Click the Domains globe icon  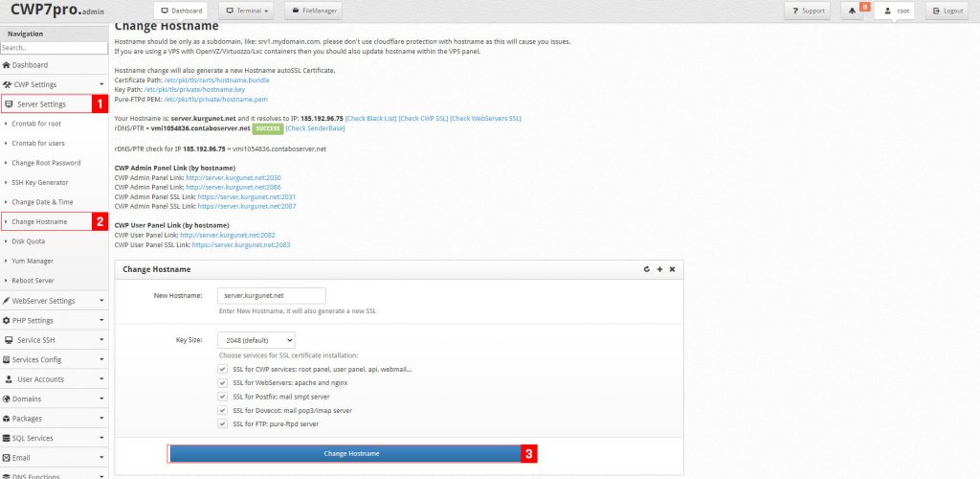[7, 399]
